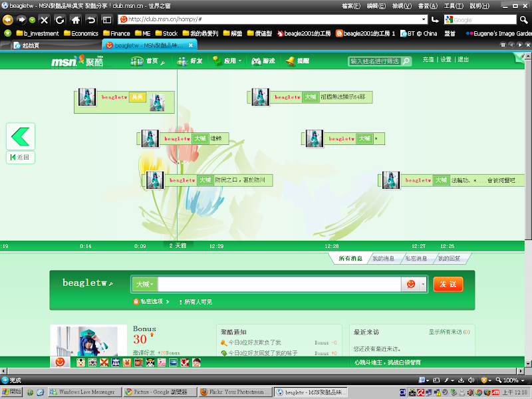Close the beagletw MSN browser tab
The width and height of the screenshot is (532, 399).
click(x=191, y=45)
